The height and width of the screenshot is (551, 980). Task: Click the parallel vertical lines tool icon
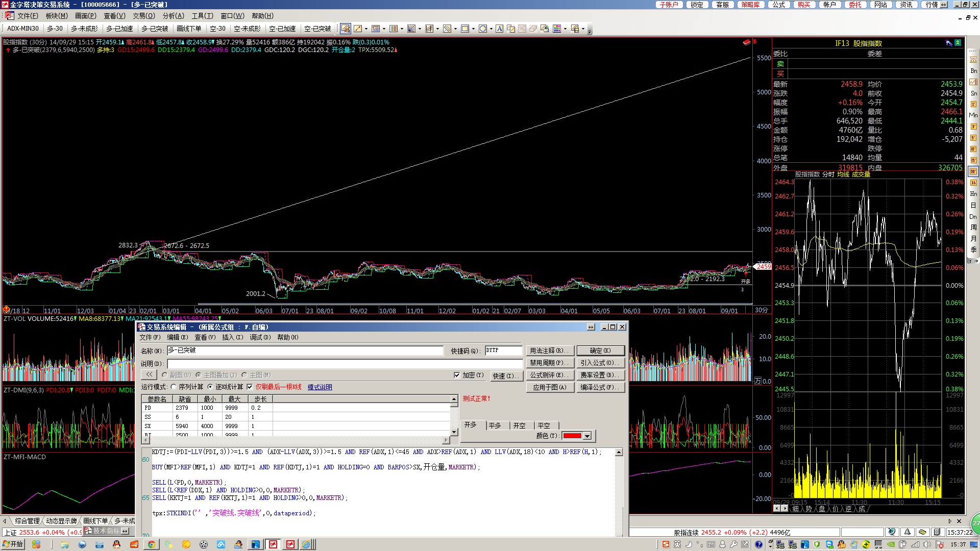394,29
